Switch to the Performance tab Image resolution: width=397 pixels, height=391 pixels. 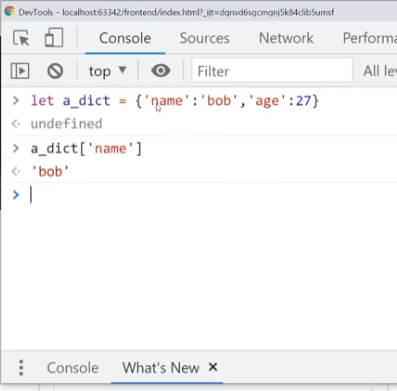pos(370,38)
